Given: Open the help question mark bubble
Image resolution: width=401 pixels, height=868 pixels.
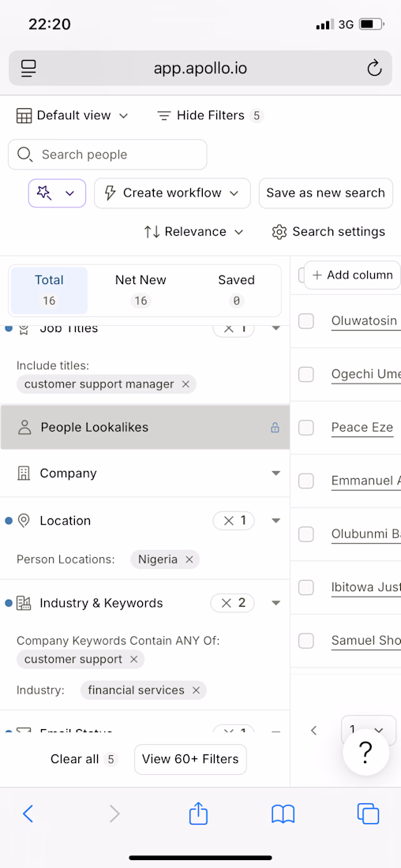Looking at the screenshot, I should tap(365, 752).
